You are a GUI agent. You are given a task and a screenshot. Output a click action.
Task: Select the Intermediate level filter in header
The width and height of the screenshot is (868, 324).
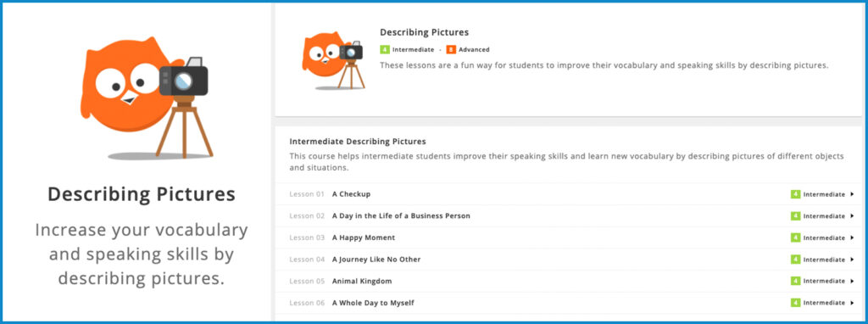coord(413,49)
